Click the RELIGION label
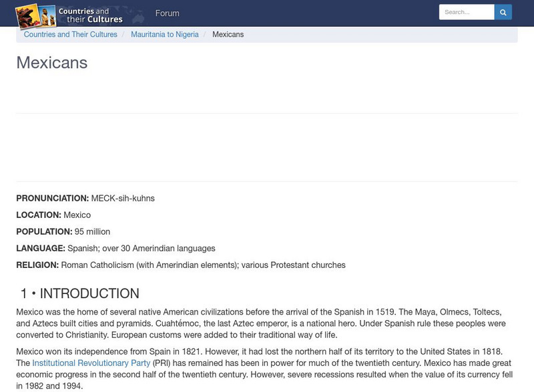This screenshot has height=392, width=534. (37, 265)
